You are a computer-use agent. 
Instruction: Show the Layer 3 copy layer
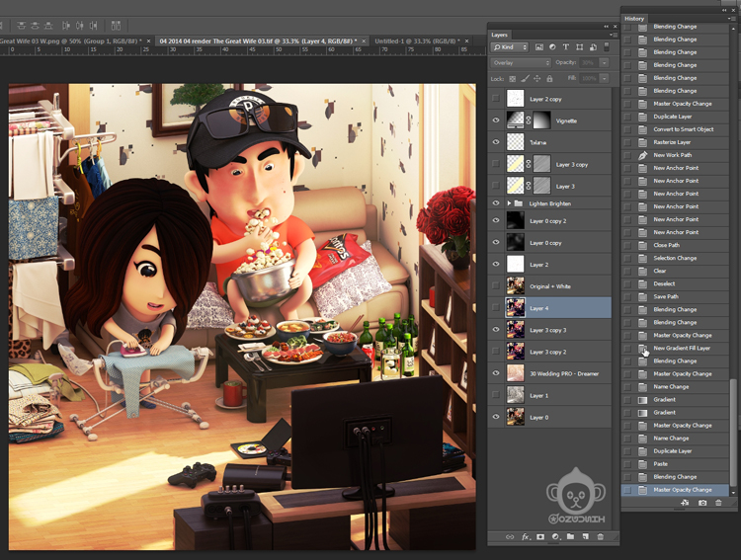[496, 164]
